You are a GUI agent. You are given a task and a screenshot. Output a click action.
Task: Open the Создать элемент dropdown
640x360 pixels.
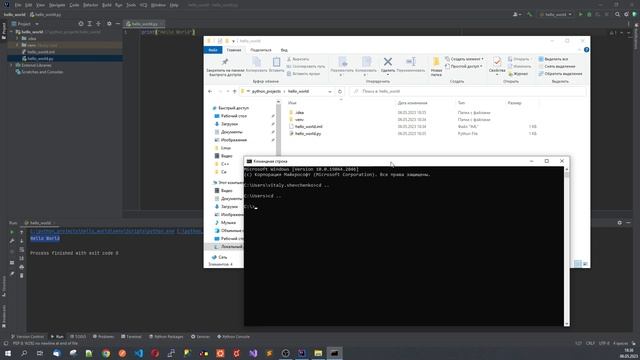(464, 59)
